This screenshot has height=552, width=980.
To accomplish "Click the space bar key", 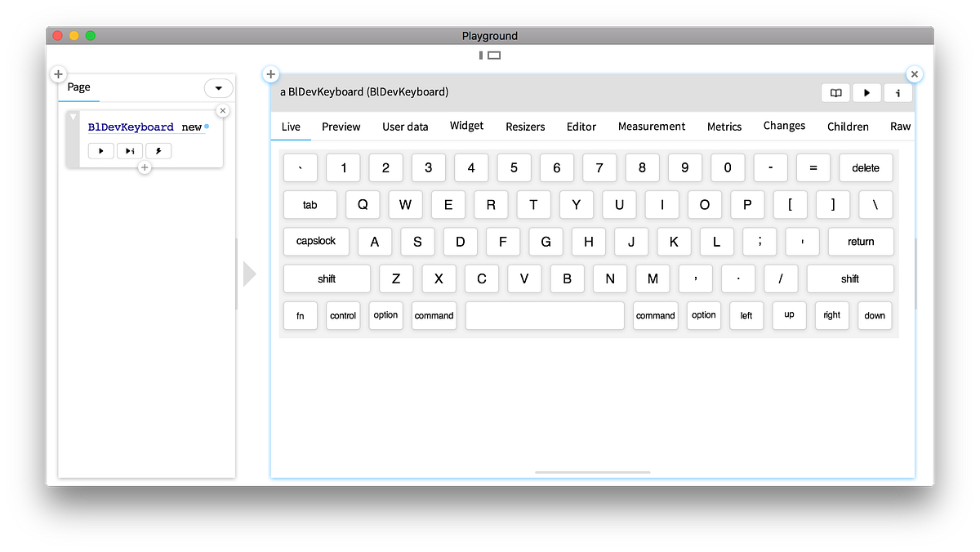I will [x=544, y=315].
